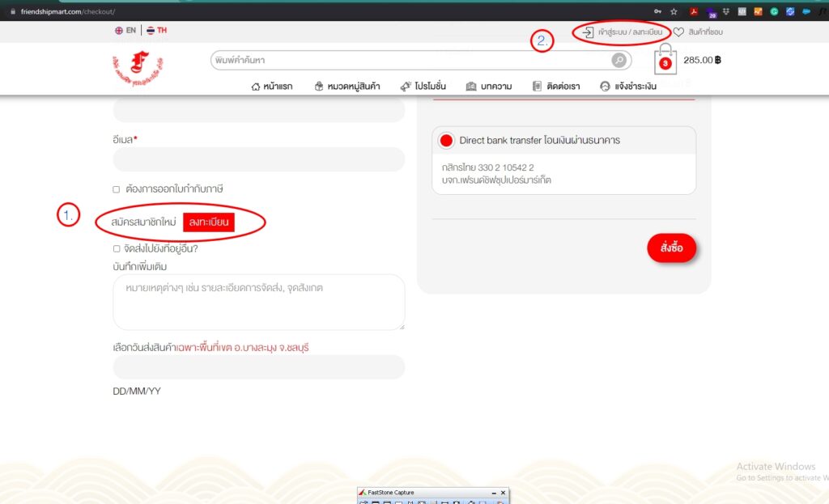829x504 pixels.
Task: Click the email input field
Action: [x=258, y=160]
